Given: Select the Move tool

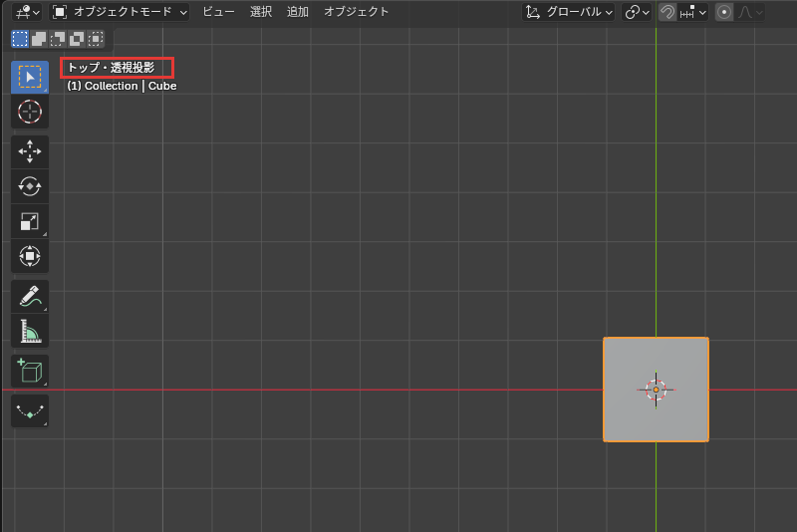Looking at the screenshot, I should coord(30,151).
